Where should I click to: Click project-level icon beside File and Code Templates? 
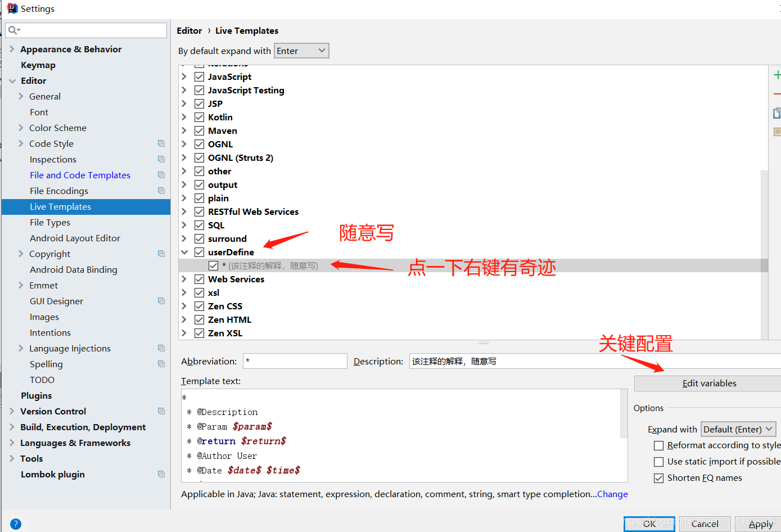tap(161, 175)
